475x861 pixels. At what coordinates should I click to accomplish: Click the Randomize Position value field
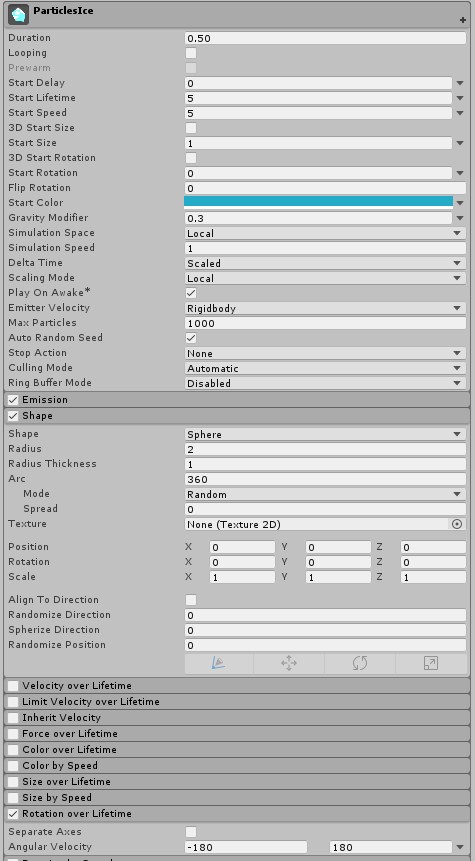click(325, 645)
